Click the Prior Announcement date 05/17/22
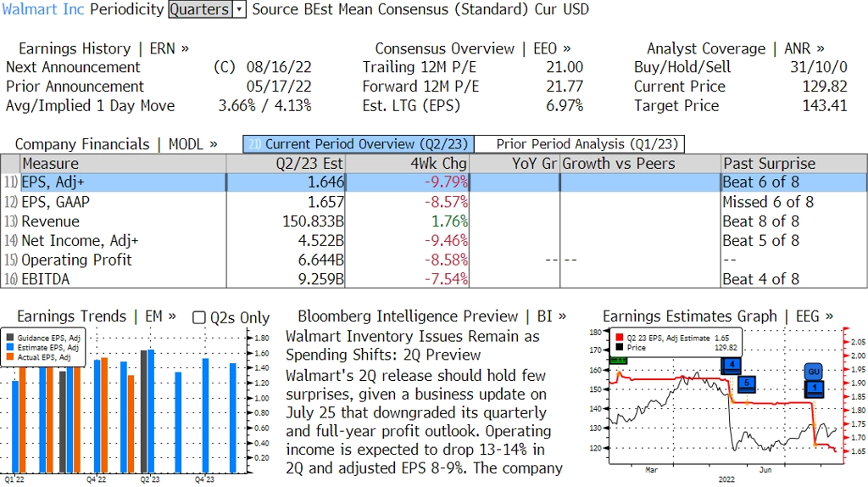The height and width of the screenshot is (487, 868). (x=279, y=87)
